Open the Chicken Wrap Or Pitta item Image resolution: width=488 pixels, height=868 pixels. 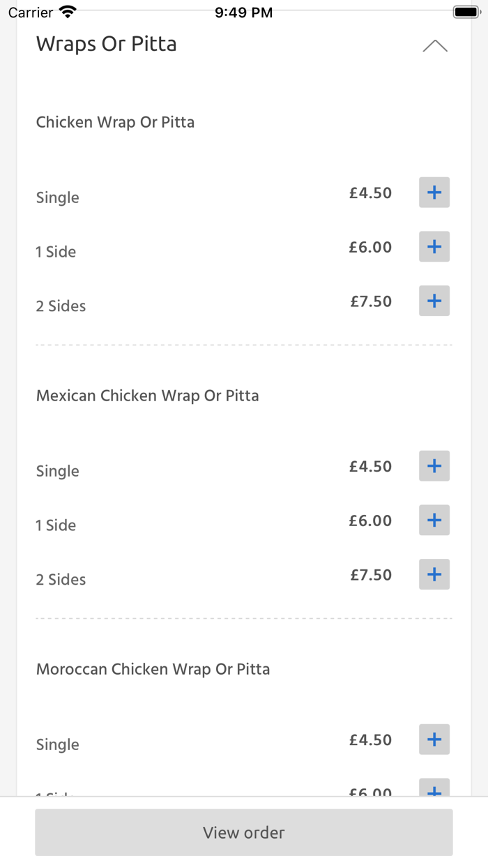tap(115, 122)
